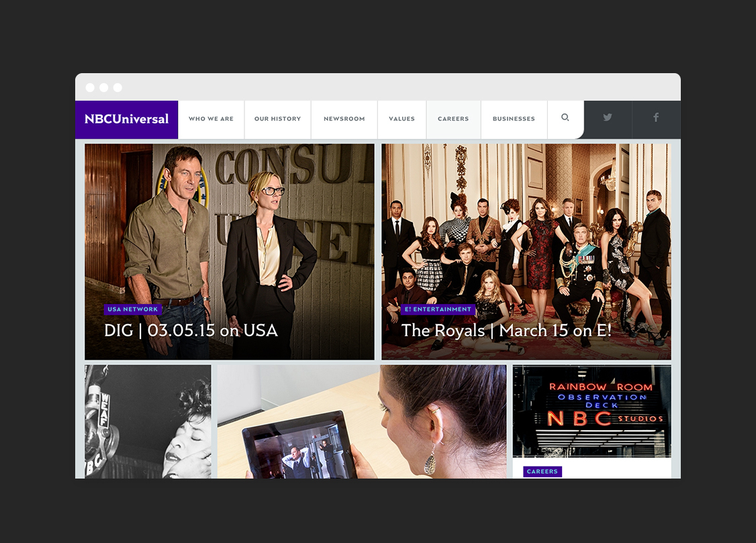Screen dimensions: 756x543
Task: Click the Careers tag below NBC Studios
Action: point(542,472)
